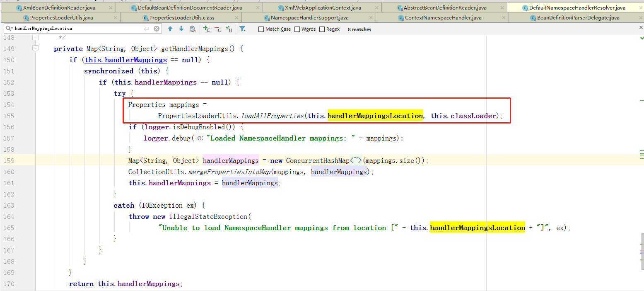Click the mergePropertiesIntoMap method call
The image size is (644, 291).
coord(229,172)
